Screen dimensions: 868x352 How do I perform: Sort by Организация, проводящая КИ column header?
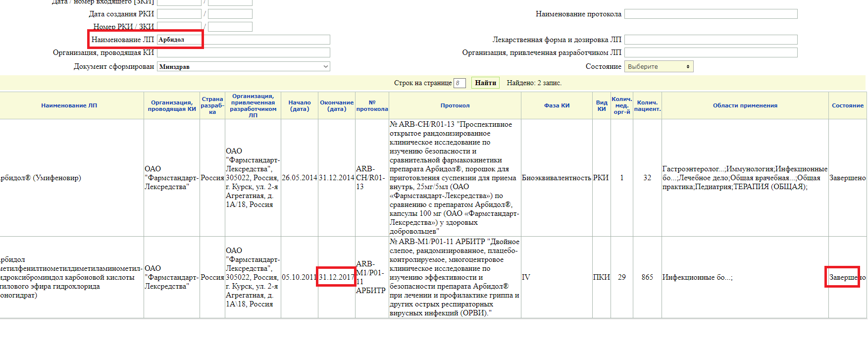tap(172, 105)
